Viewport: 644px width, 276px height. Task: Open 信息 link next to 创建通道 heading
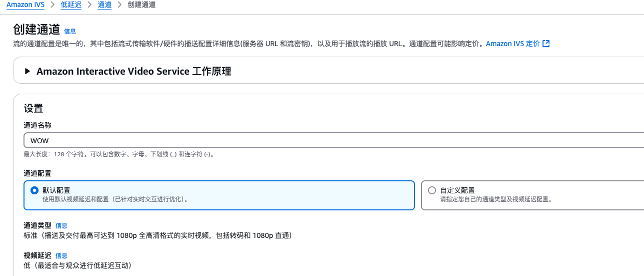point(70,31)
